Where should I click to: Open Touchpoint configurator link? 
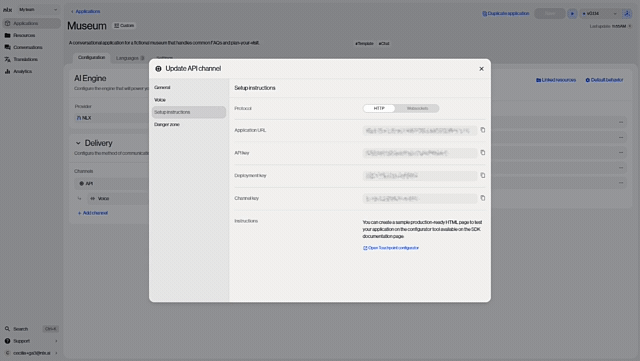(x=391, y=248)
